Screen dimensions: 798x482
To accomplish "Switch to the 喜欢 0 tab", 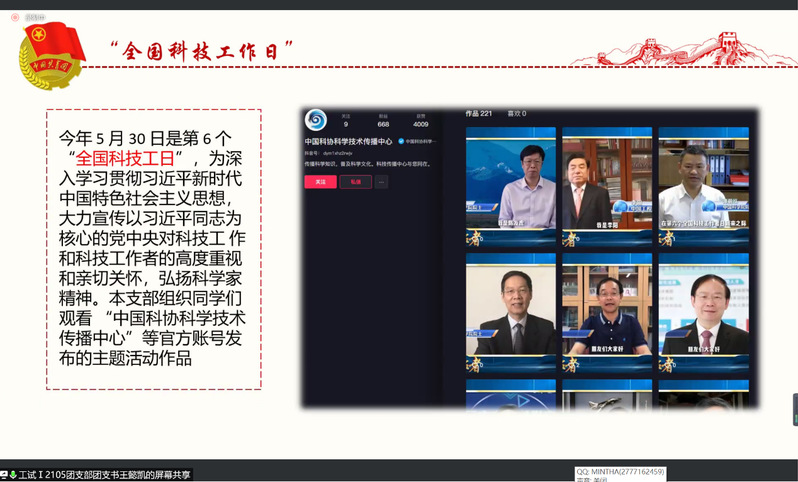I will tap(517, 113).
